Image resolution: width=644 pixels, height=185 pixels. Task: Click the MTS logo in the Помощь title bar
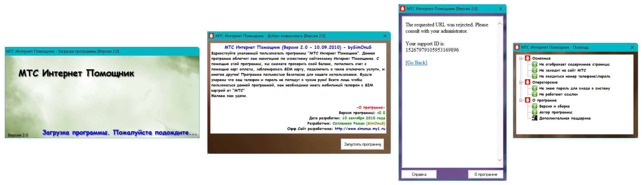517,47
